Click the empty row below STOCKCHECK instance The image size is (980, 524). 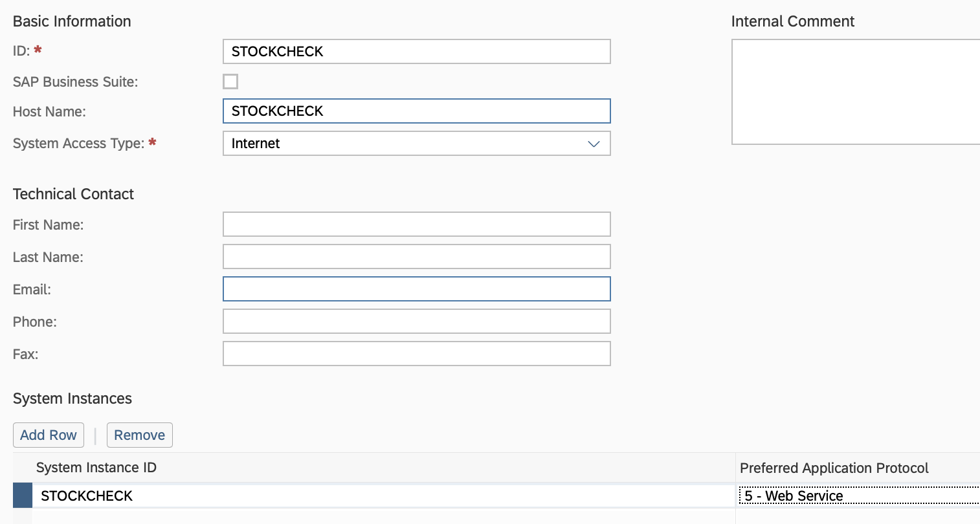click(382, 516)
